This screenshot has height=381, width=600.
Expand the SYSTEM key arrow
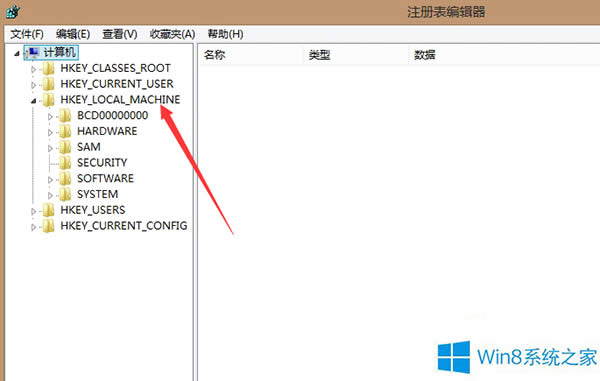pyautogui.click(x=50, y=195)
